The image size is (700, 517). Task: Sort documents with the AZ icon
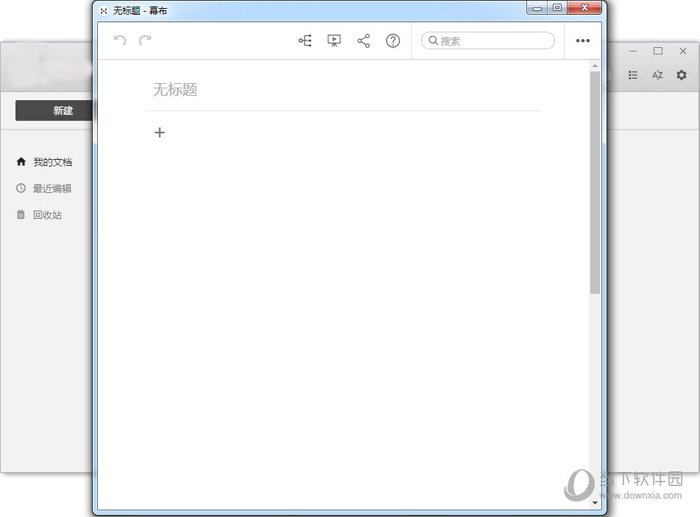coord(657,75)
